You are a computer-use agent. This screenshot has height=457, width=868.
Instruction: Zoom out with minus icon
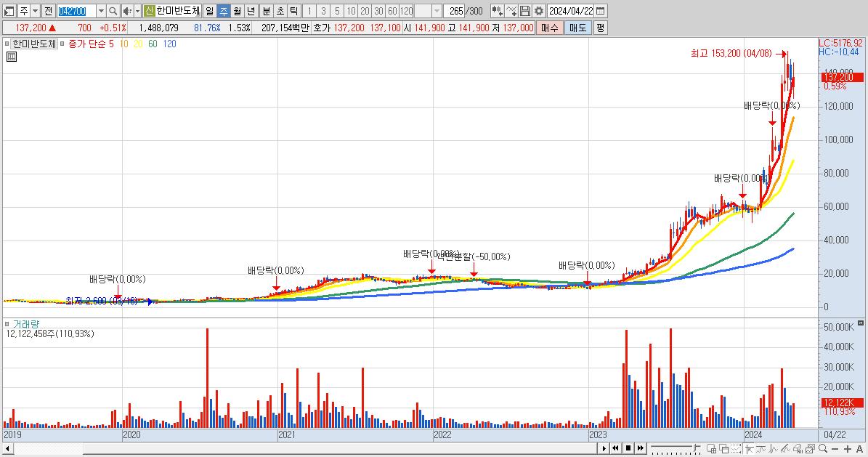(x=835, y=449)
